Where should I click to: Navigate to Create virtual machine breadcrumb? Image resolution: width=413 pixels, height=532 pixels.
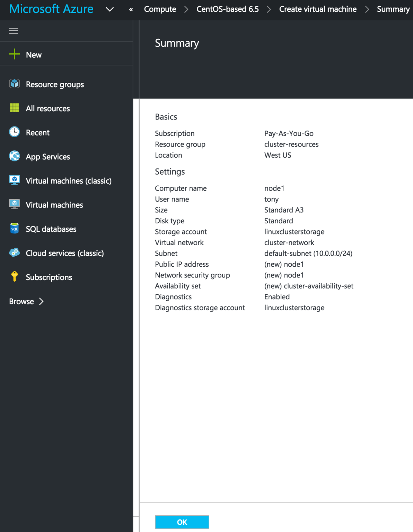coord(318,9)
